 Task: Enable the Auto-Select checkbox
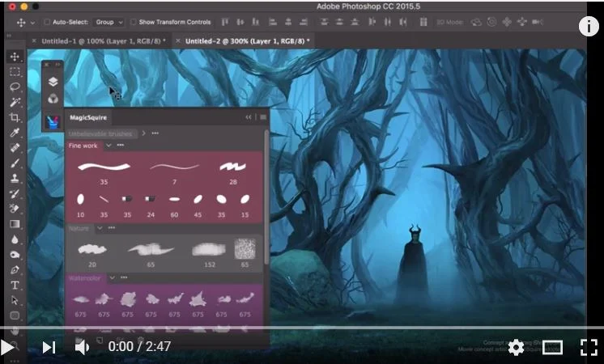(x=47, y=22)
